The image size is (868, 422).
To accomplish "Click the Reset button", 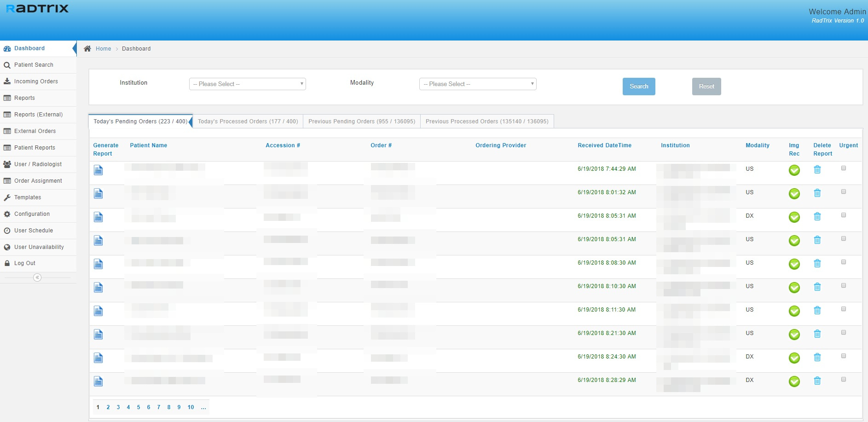I will (x=706, y=87).
